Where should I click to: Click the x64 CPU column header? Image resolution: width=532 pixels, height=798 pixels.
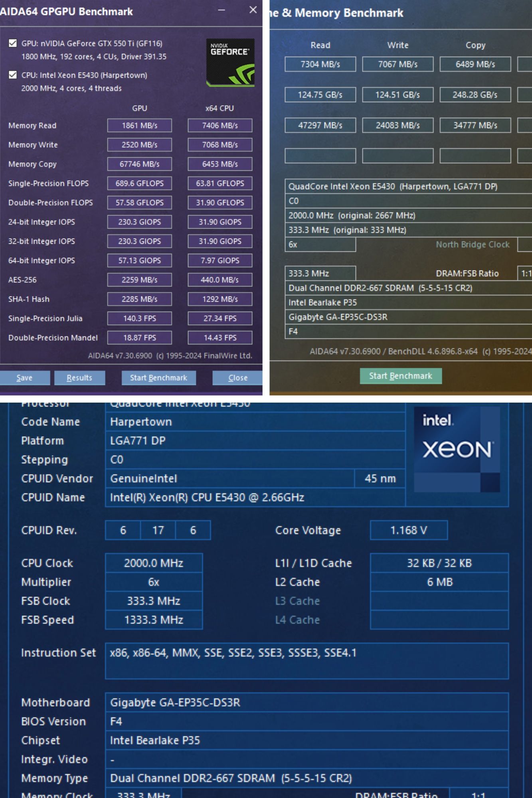tap(220, 108)
